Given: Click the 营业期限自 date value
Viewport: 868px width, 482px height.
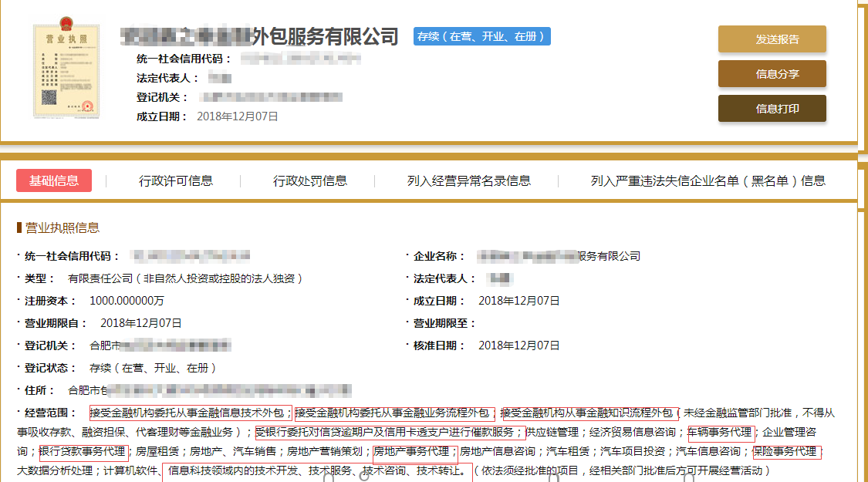Looking at the screenshot, I should tap(140, 323).
